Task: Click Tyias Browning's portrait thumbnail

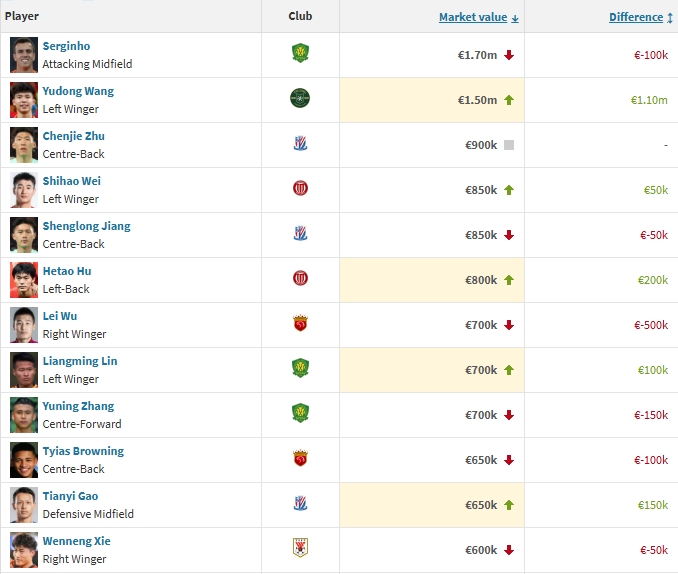Action: (x=24, y=459)
